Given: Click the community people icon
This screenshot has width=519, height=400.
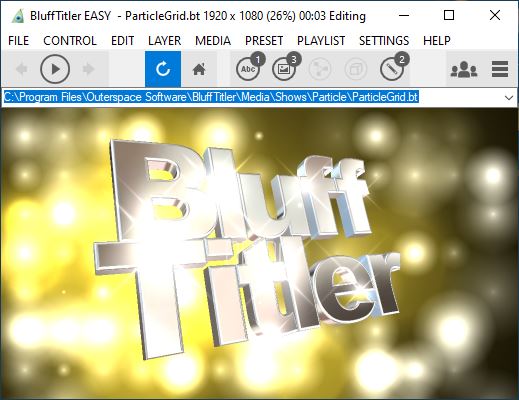Looking at the screenshot, I should point(464,69).
